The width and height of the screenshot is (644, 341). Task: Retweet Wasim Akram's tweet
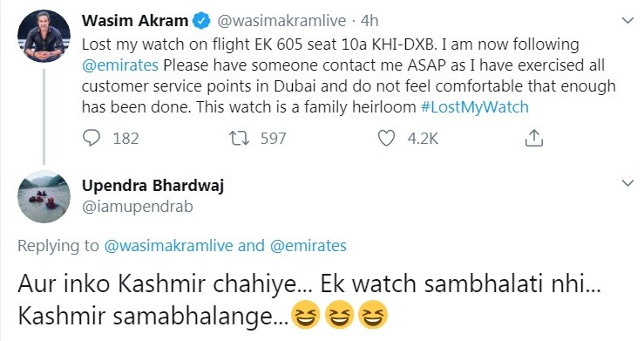click(x=239, y=138)
